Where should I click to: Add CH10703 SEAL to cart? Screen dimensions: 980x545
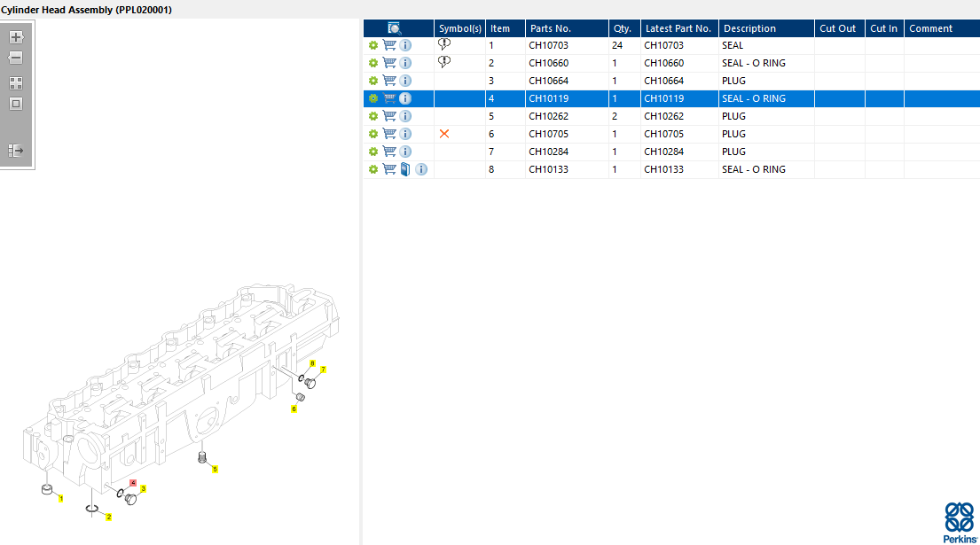(x=389, y=45)
